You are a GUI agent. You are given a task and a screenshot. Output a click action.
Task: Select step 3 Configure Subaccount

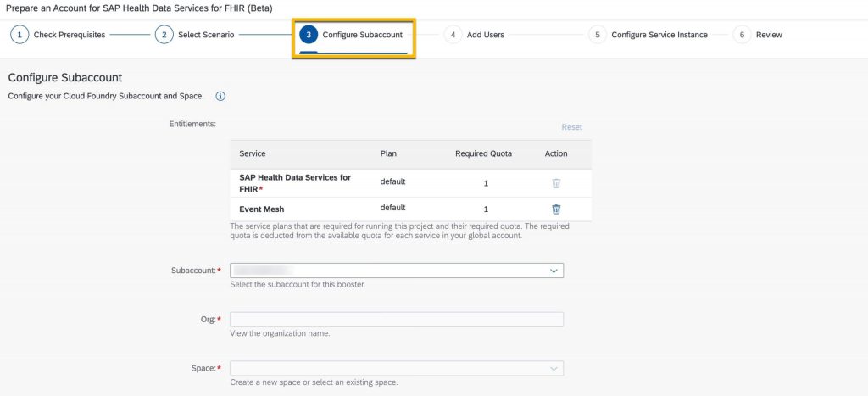[x=353, y=35]
